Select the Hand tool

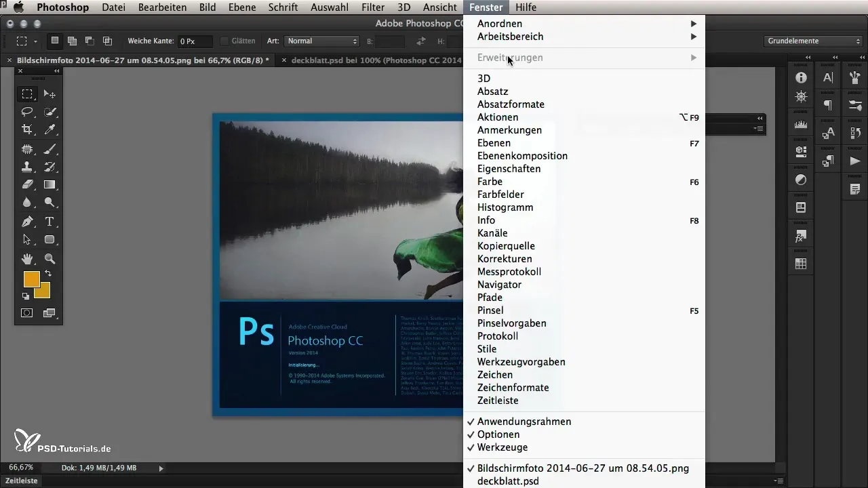(x=27, y=258)
